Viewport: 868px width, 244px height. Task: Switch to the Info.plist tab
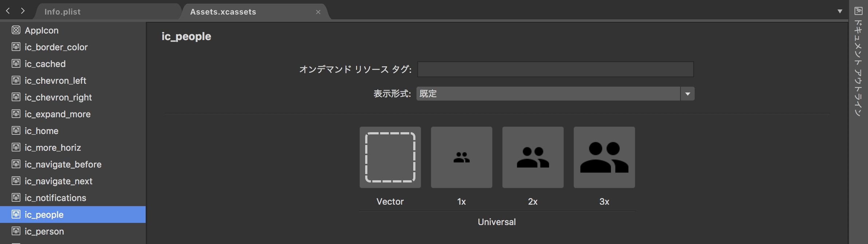(x=62, y=12)
